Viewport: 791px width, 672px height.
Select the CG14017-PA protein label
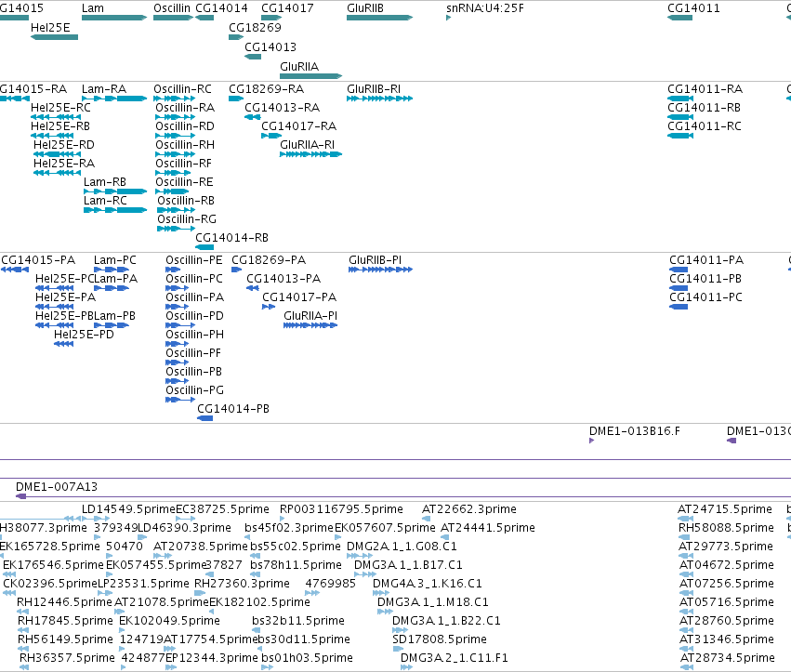click(299, 297)
